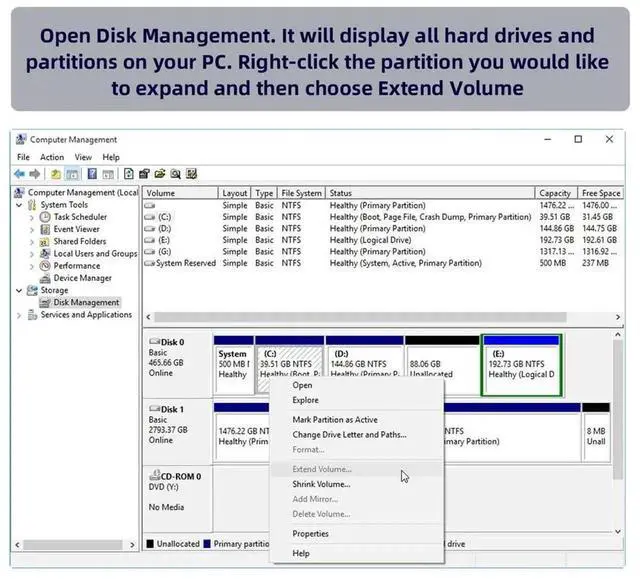Screen dimensions: 640x579
Task: Click the Capacity column header
Action: [x=554, y=193]
